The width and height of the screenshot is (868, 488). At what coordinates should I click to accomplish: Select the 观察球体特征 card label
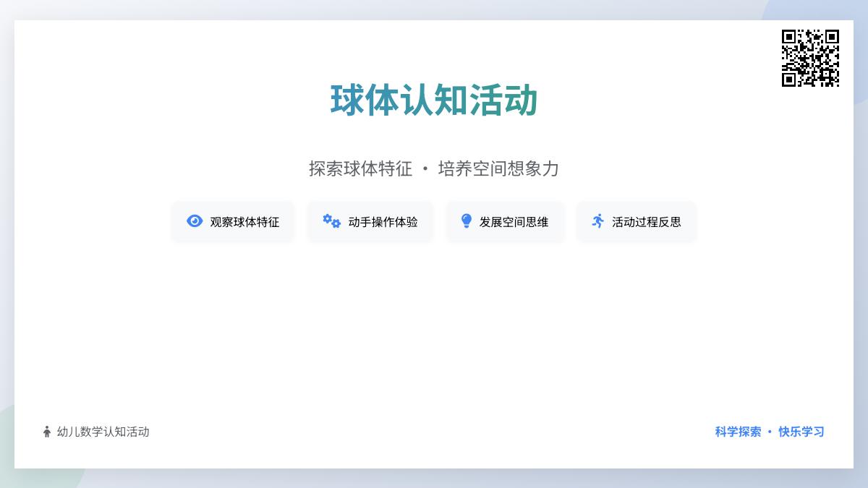click(x=244, y=222)
